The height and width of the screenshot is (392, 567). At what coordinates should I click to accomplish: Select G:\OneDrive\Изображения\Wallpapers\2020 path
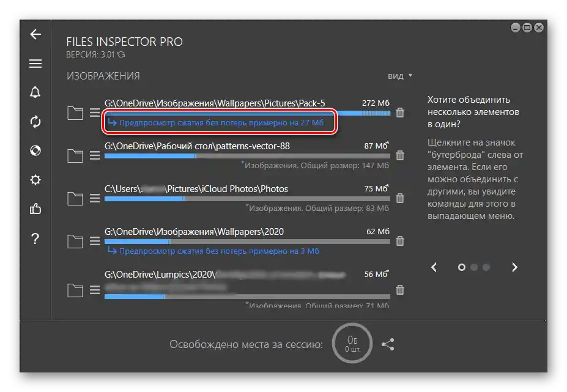[194, 231]
